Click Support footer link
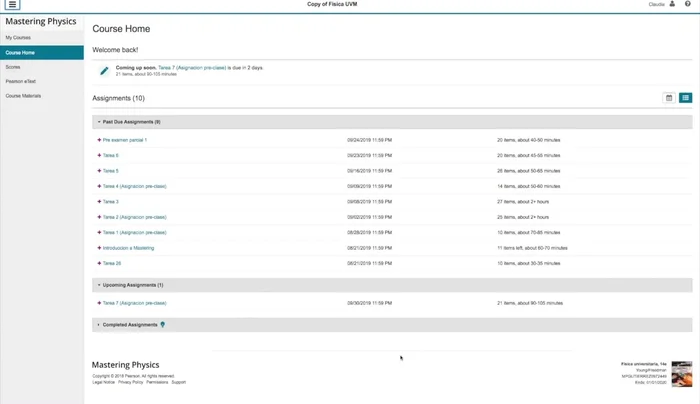This screenshot has width=700, height=404. pos(179,382)
